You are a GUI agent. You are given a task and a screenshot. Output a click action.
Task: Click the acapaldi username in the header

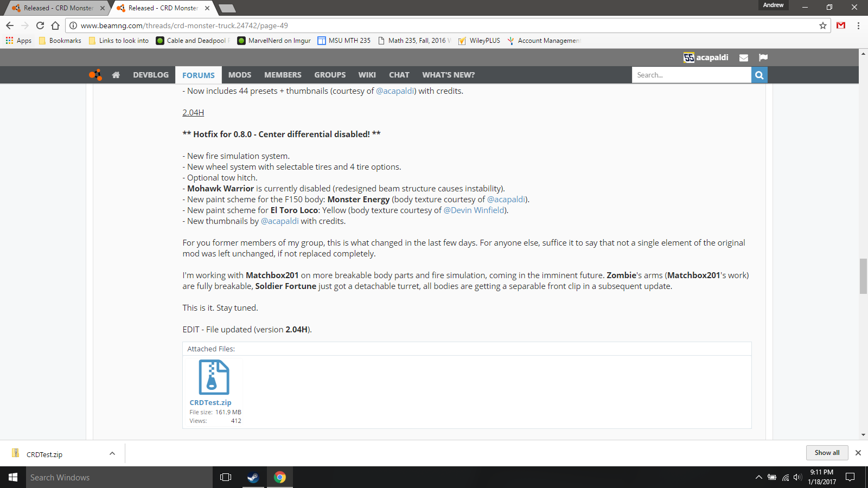coord(712,57)
